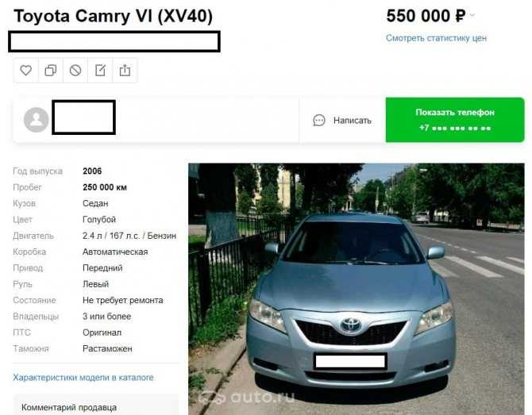This screenshot has height=415, width=532.
Task: Hide listing using the crossed-circle icon
Action: click(x=75, y=71)
